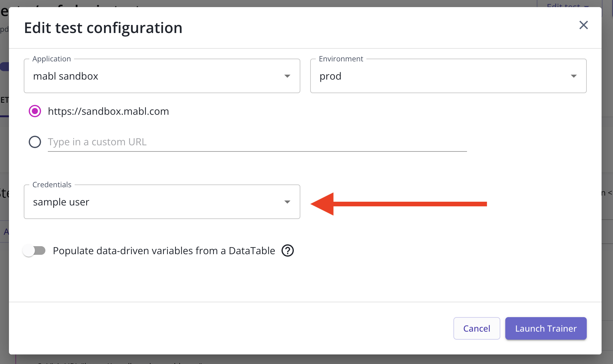
Task: Click the prod environment value
Action: pyautogui.click(x=330, y=76)
